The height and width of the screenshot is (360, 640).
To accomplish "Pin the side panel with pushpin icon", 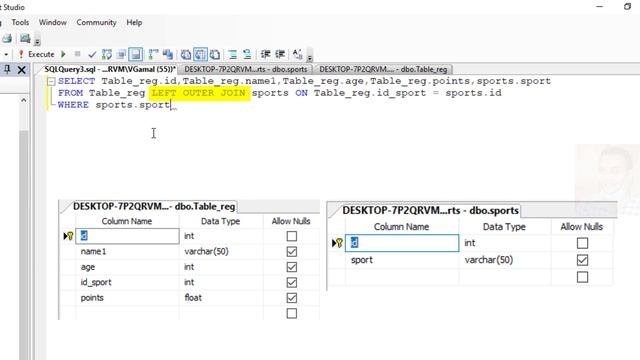I will pos(7,70).
